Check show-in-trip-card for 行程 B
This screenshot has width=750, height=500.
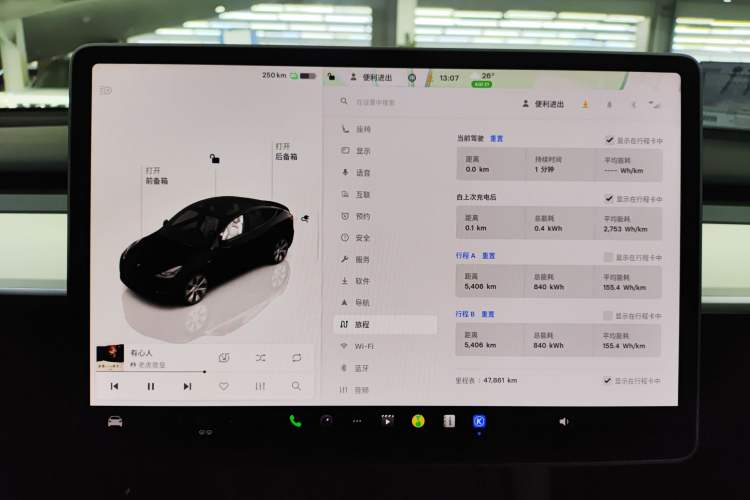pyautogui.click(x=607, y=316)
